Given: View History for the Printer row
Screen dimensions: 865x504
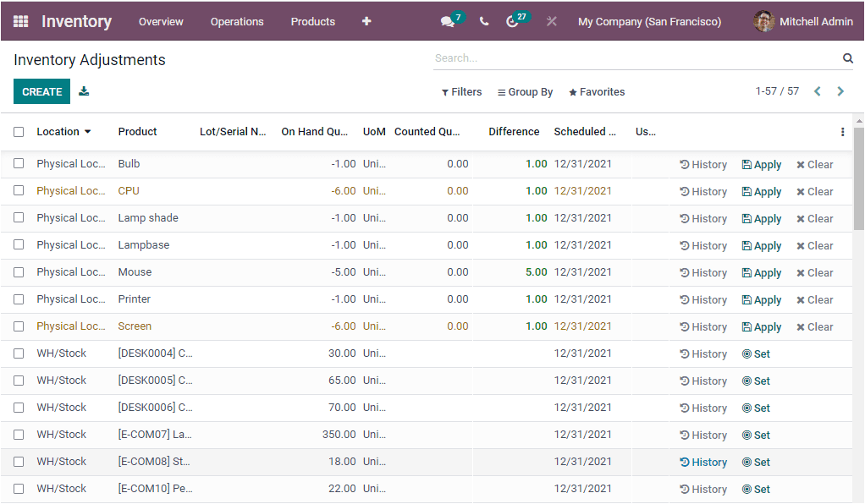Looking at the screenshot, I should (702, 299).
